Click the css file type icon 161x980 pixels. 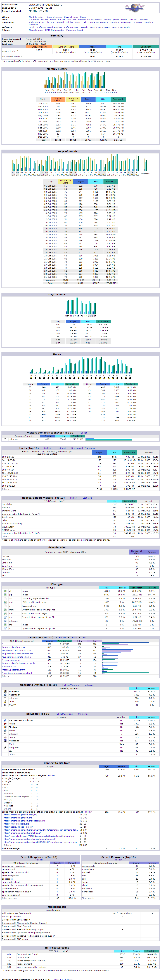(5, 598)
